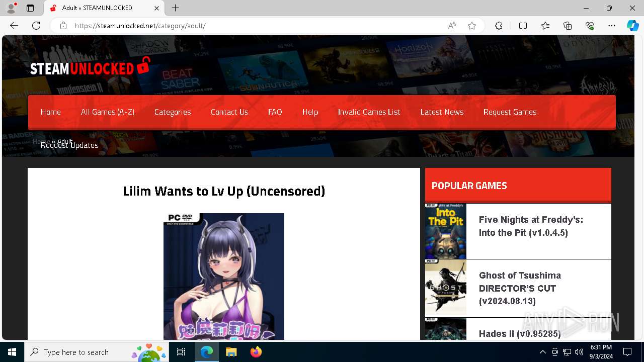Viewport: 644px width, 362px height.
Task: Close the Adult » STEAMUNLOCKED tab
Action: click(x=156, y=8)
